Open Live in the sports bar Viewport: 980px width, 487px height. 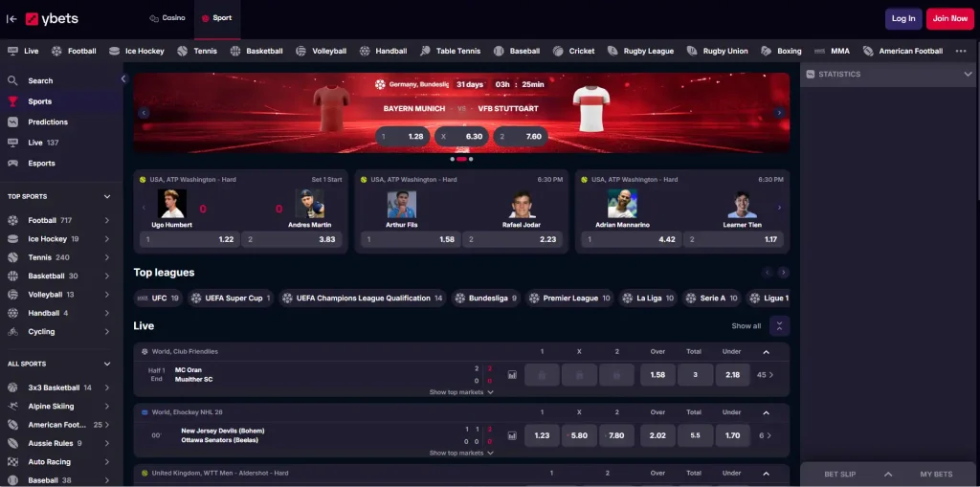coord(23,52)
